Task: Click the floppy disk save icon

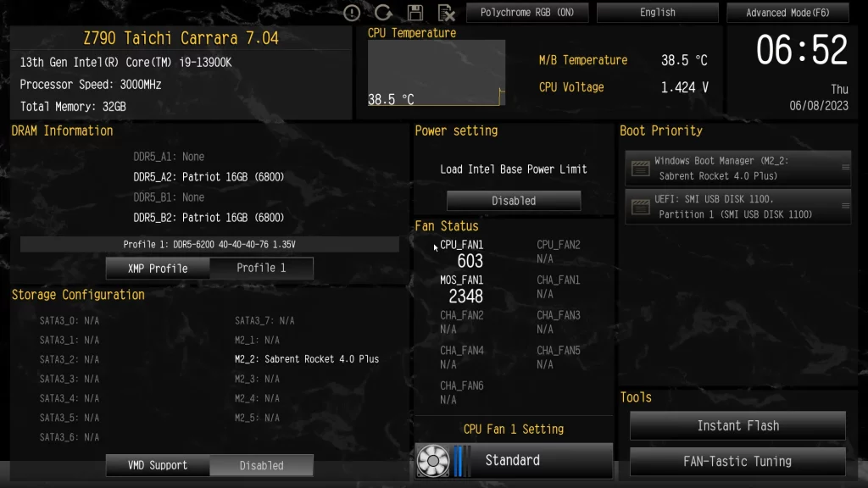Action: tap(415, 13)
